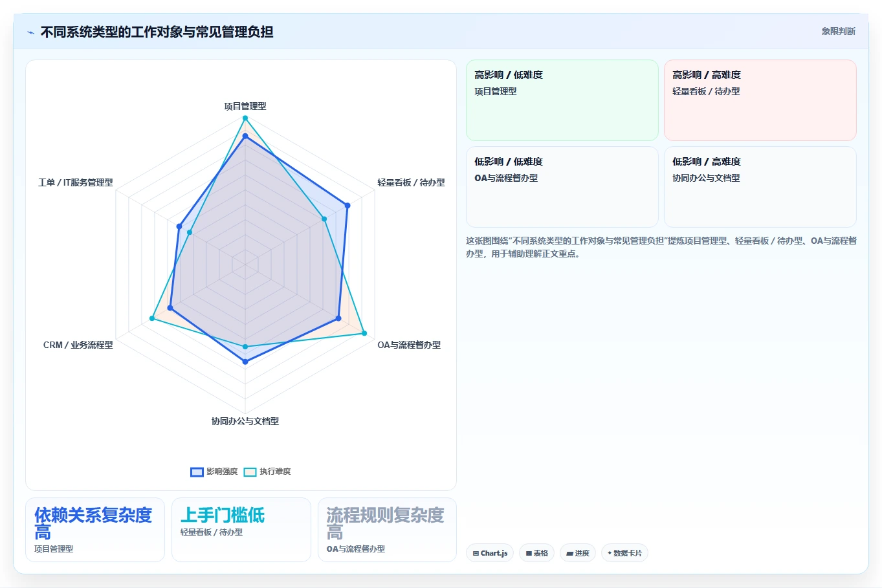Click the 工单 / IT服务管理型 radar axis label
Screen dimensions: 882x588
tap(76, 182)
